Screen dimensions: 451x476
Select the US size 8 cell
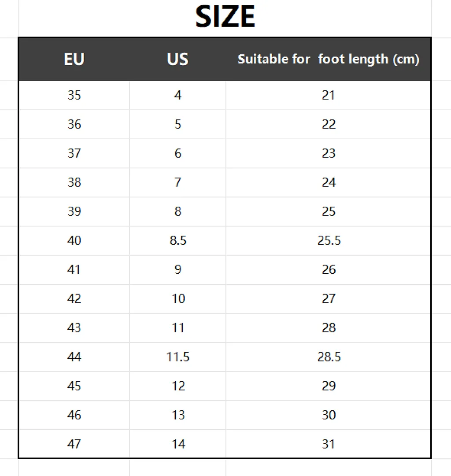pos(178,212)
